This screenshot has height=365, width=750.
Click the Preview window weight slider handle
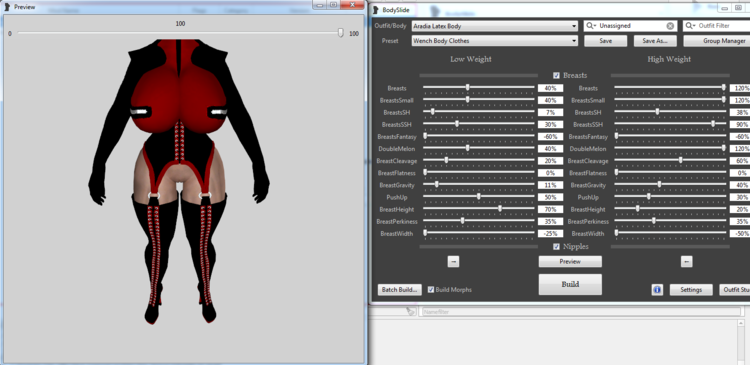[x=341, y=33]
